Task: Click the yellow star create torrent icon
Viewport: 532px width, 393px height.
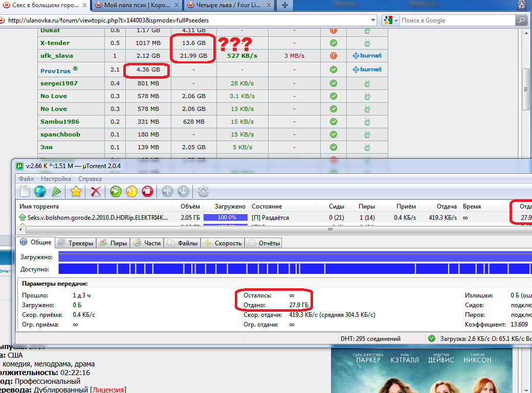Action: tap(76, 192)
